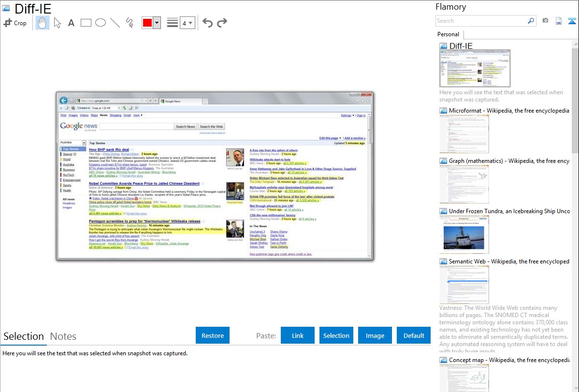Click the scroll-up arrow of the snapshot list
The width and height of the screenshot is (579, 392).
[575, 44]
